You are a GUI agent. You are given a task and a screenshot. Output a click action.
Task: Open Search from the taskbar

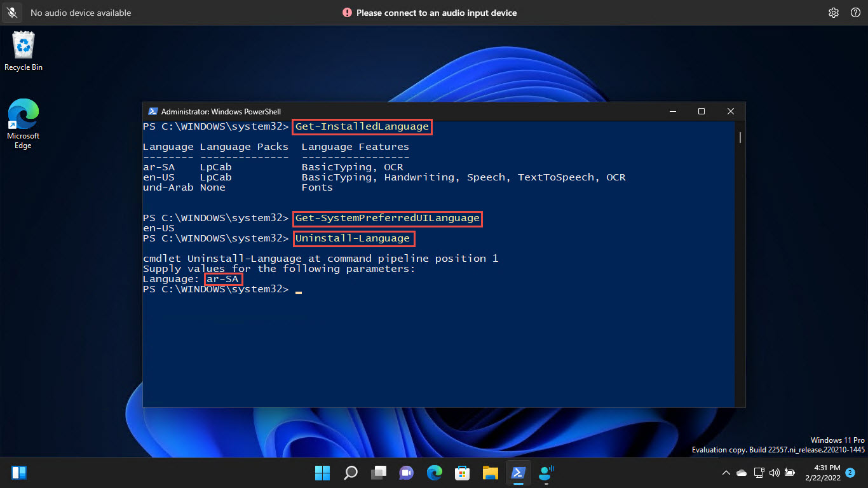(350, 472)
